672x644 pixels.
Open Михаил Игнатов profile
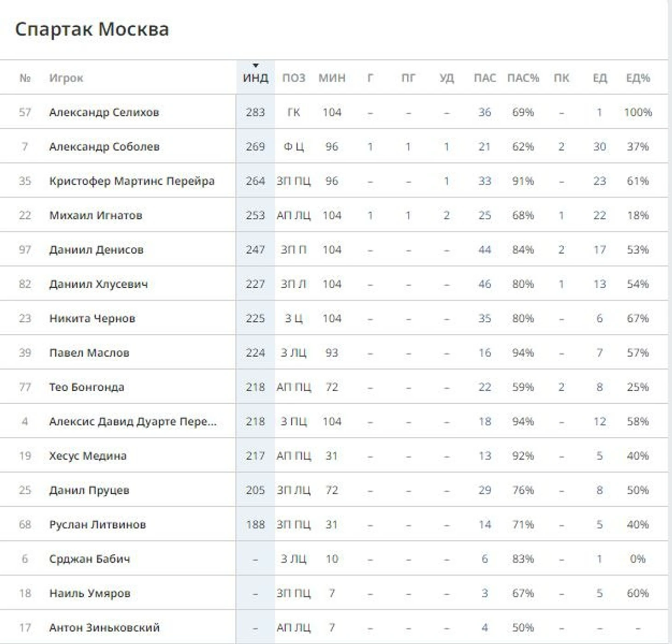(96, 215)
